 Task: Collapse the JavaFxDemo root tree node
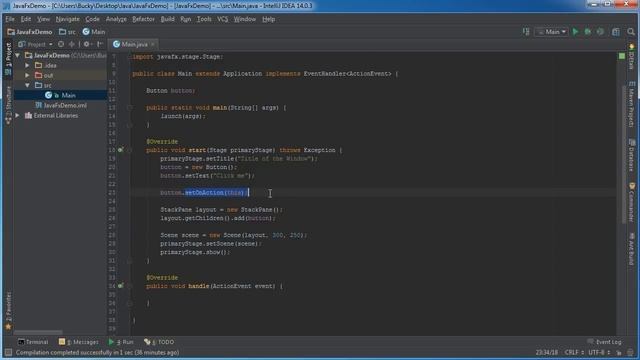coord(18,55)
